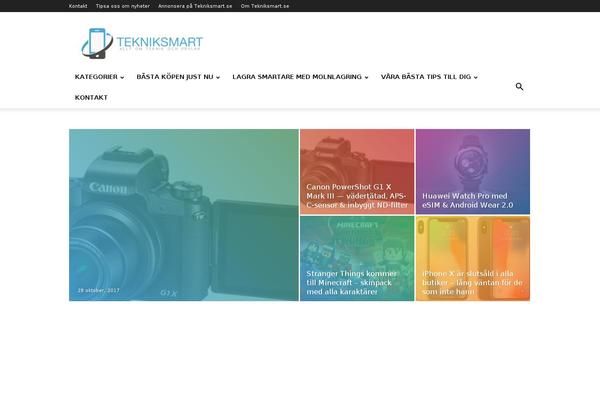
Task: Open Om Tekniksmart.se link
Action: (x=265, y=6)
